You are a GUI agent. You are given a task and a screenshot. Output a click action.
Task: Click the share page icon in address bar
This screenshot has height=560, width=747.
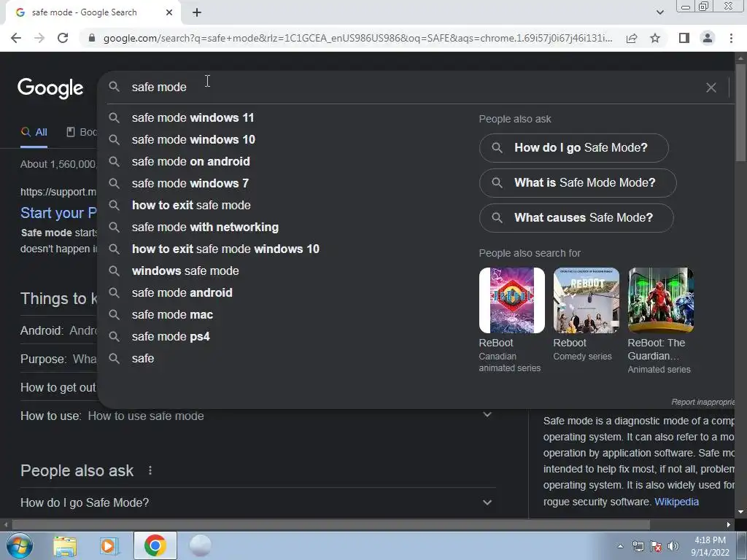tap(632, 38)
